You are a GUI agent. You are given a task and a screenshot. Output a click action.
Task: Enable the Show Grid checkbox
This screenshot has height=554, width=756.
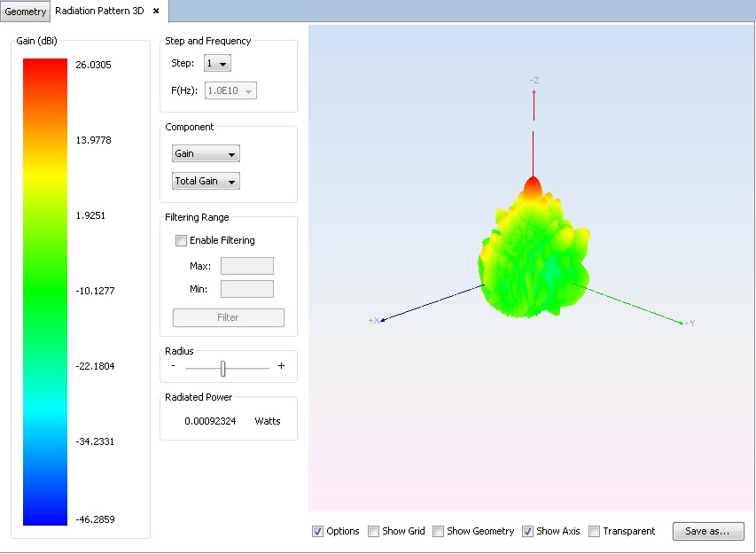pos(374,531)
